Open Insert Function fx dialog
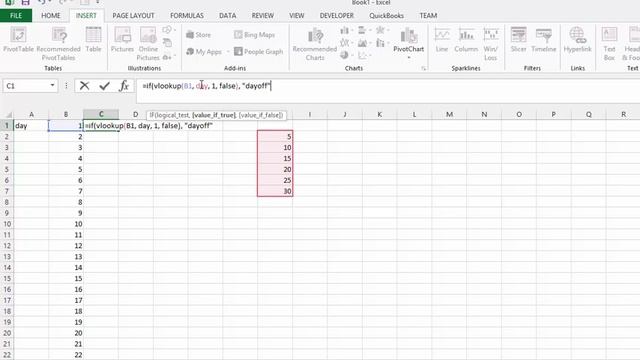 124,86
